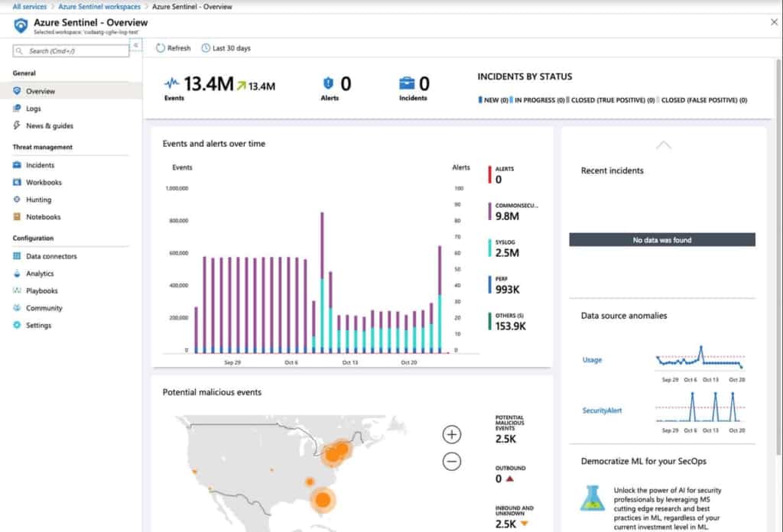The image size is (783, 532).
Task: Click the blue PERF legend swatch
Action: [x=489, y=284]
